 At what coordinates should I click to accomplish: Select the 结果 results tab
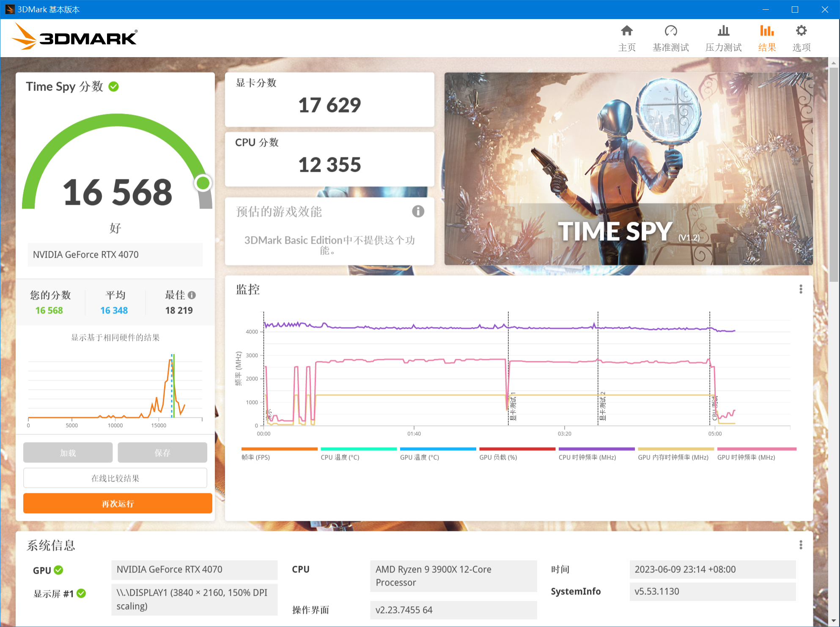(x=766, y=37)
